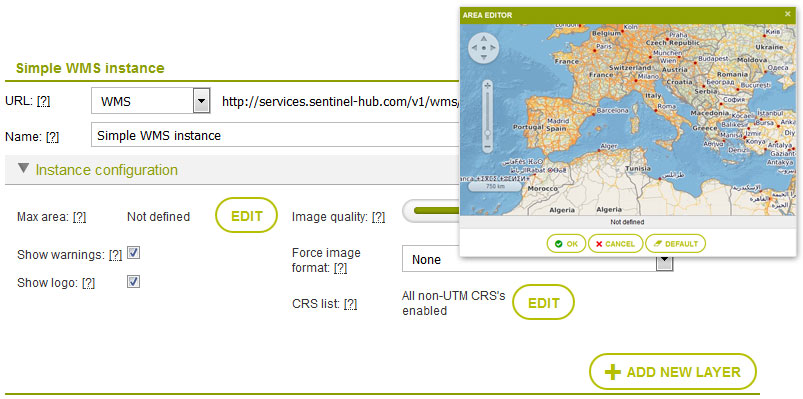Click the Simple WMS instance heading
This screenshot has height=399, width=803.
pos(90,68)
